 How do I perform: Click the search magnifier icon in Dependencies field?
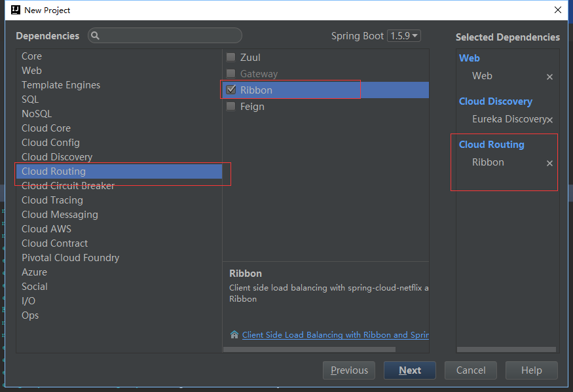95,36
